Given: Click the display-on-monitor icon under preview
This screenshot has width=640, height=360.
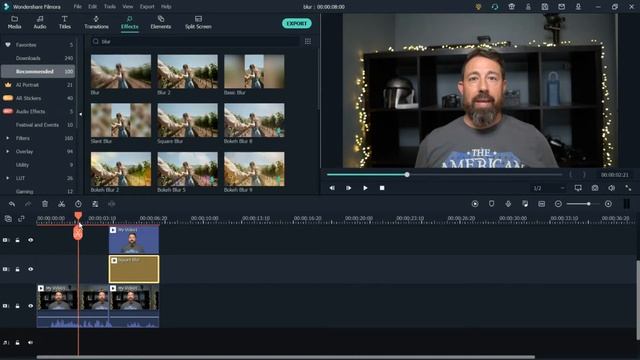Looking at the screenshot, I should point(578,188).
